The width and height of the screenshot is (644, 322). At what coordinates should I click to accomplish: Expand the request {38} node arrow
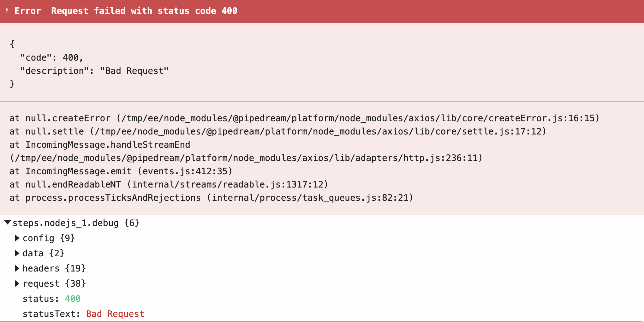click(17, 283)
